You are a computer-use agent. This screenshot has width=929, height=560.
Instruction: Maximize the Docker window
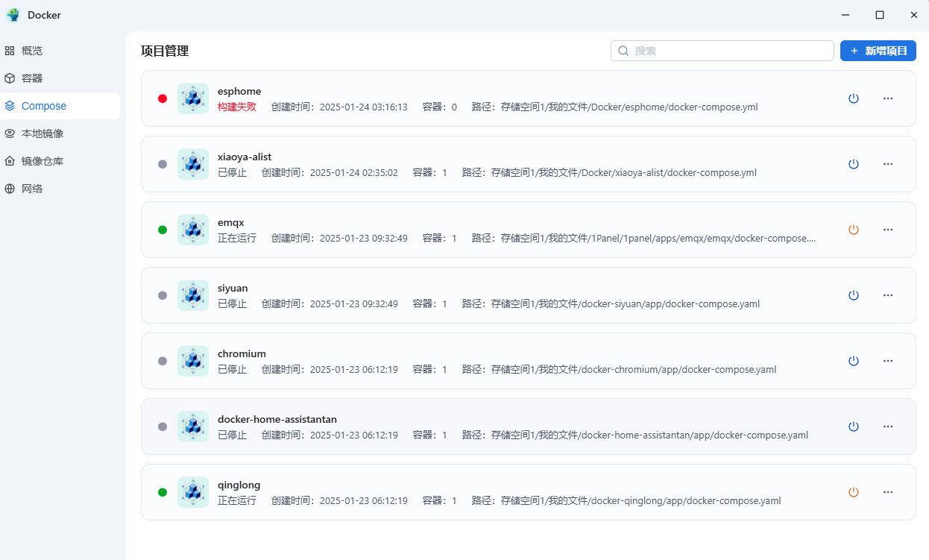tap(880, 15)
